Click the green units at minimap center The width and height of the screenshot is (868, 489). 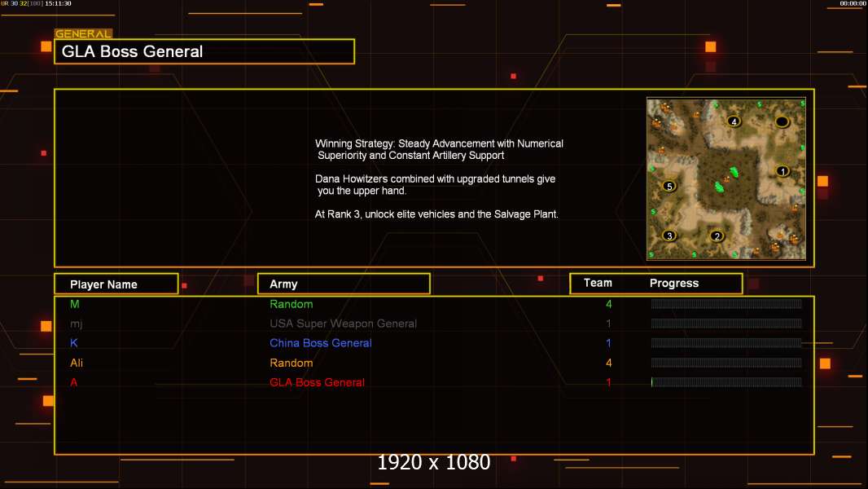pyautogui.click(x=726, y=180)
